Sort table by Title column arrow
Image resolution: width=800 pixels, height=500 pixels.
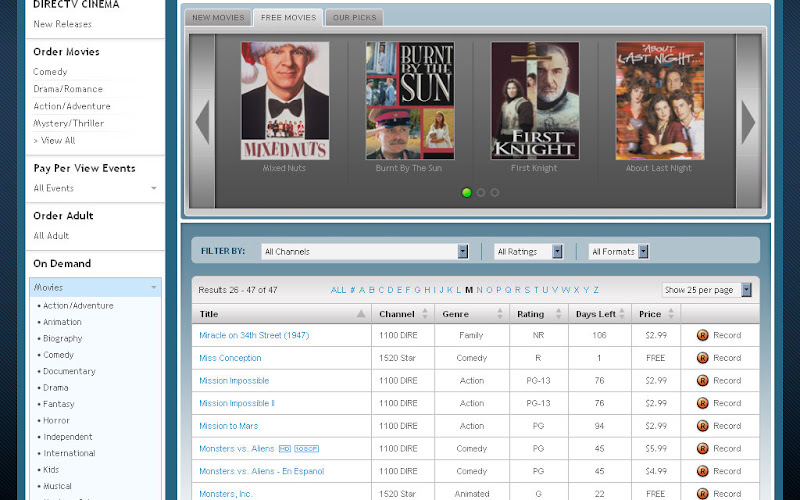click(361, 314)
